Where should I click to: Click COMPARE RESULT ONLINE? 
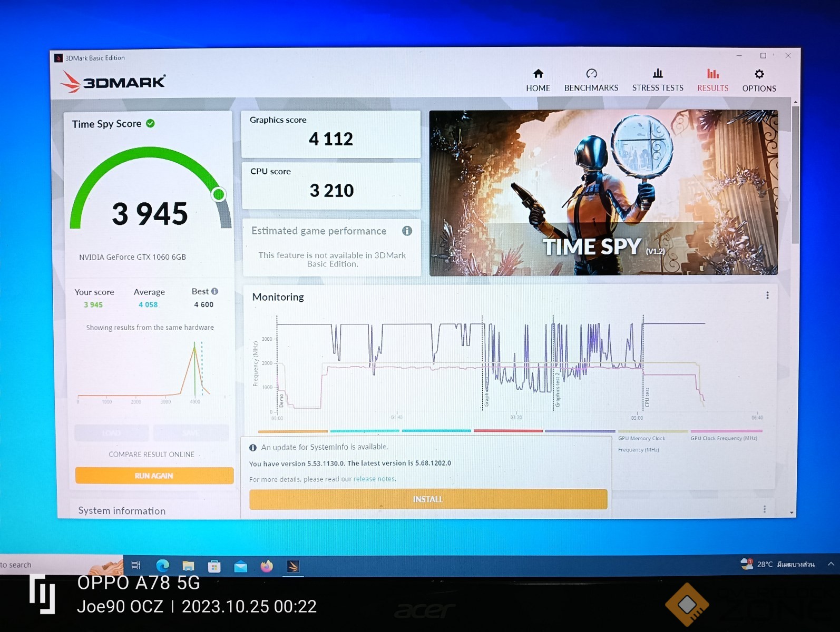(151, 454)
